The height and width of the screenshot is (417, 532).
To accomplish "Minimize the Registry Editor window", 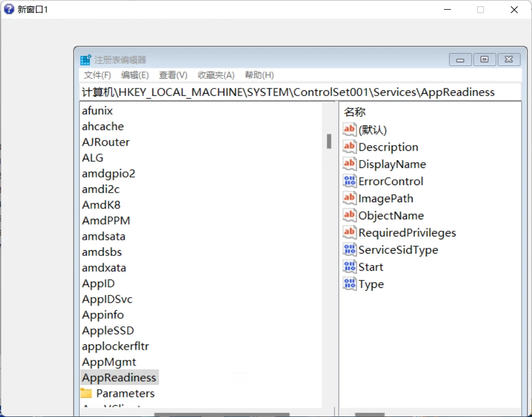I will 460,60.
